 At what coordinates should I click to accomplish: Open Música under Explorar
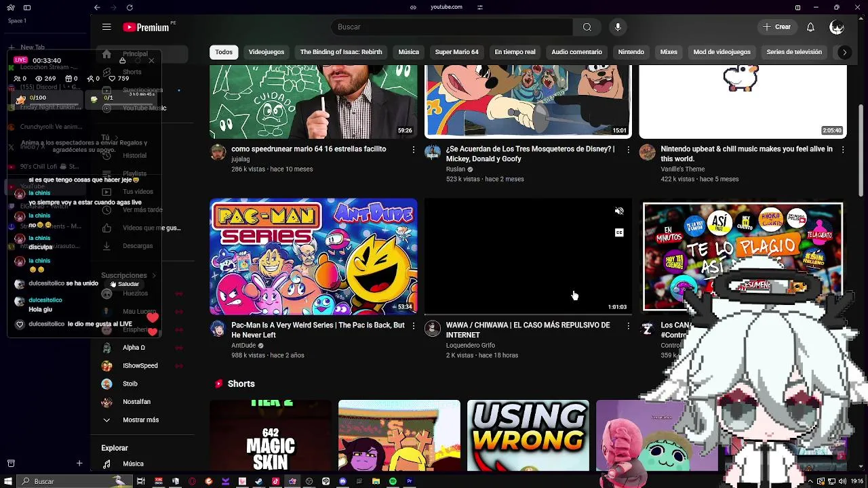[x=133, y=464]
